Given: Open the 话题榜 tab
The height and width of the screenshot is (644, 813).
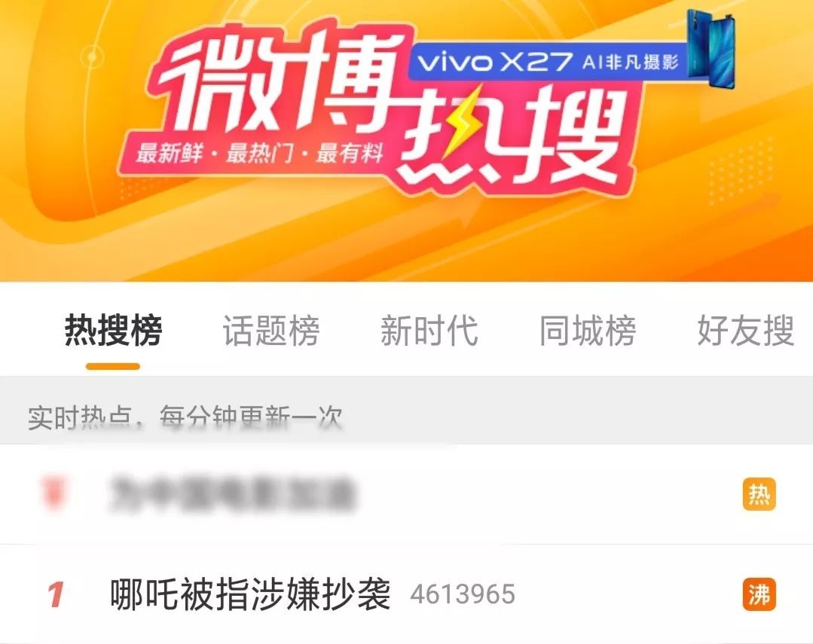Looking at the screenshot, I should [271, 331].
